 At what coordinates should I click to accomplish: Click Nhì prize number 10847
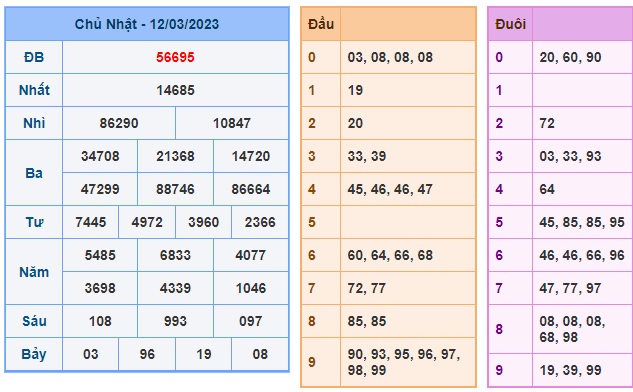tap(232, 123)
